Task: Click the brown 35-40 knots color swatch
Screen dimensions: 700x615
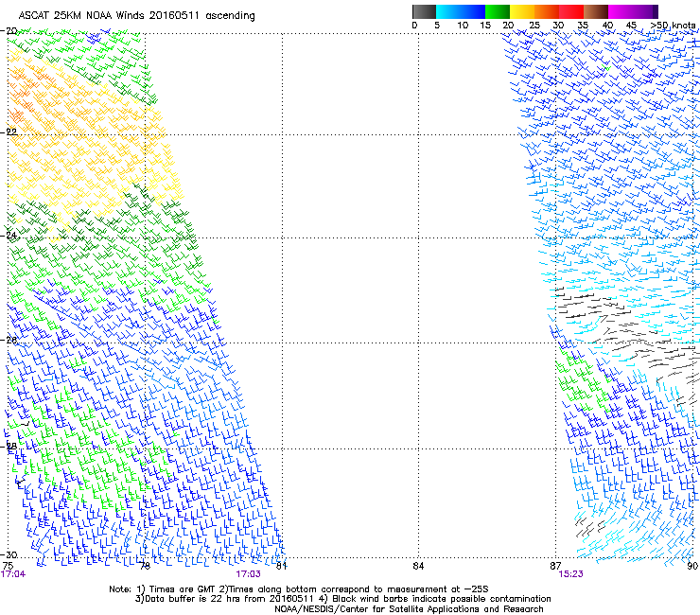Action: (x=596, y=11)
